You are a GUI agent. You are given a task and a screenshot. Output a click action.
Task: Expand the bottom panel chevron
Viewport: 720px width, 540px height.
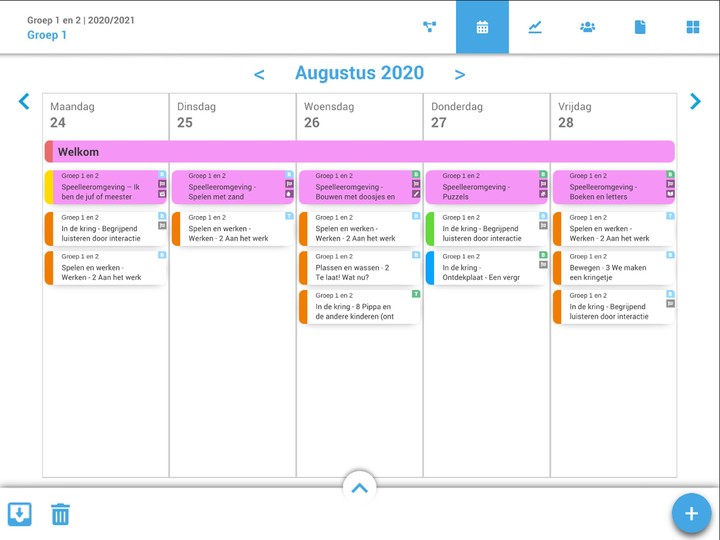[x=360, y=488]
